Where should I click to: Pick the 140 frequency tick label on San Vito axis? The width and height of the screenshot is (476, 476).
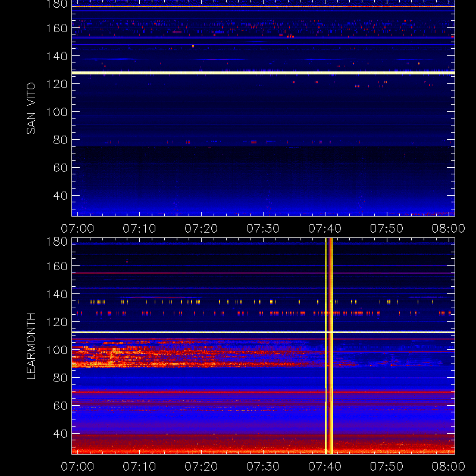[x=57, y=56]
